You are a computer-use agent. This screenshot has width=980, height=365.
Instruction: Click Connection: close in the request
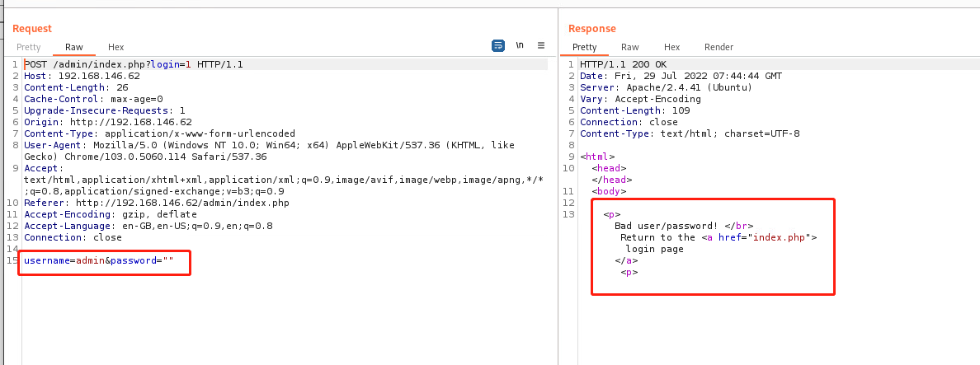(x=73, y=238)
